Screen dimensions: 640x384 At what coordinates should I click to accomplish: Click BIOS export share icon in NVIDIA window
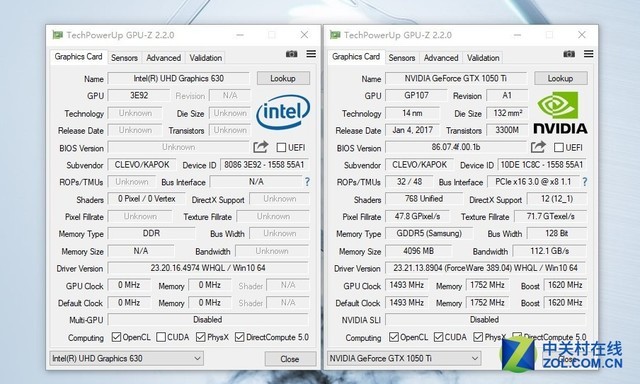[538, 147]
